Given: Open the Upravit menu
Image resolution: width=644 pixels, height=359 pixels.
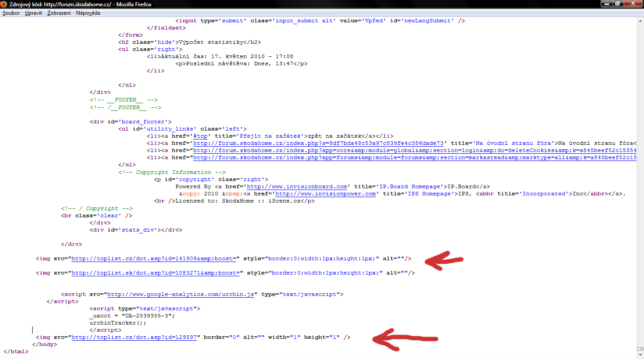Looking at the screenshot, I should [34, 13].
